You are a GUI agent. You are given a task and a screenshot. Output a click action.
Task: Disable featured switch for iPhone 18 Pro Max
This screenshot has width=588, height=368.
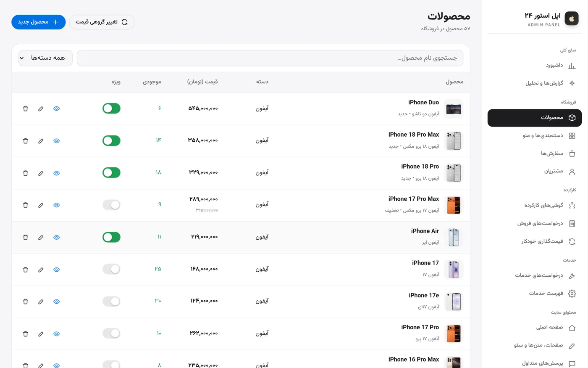111,140
